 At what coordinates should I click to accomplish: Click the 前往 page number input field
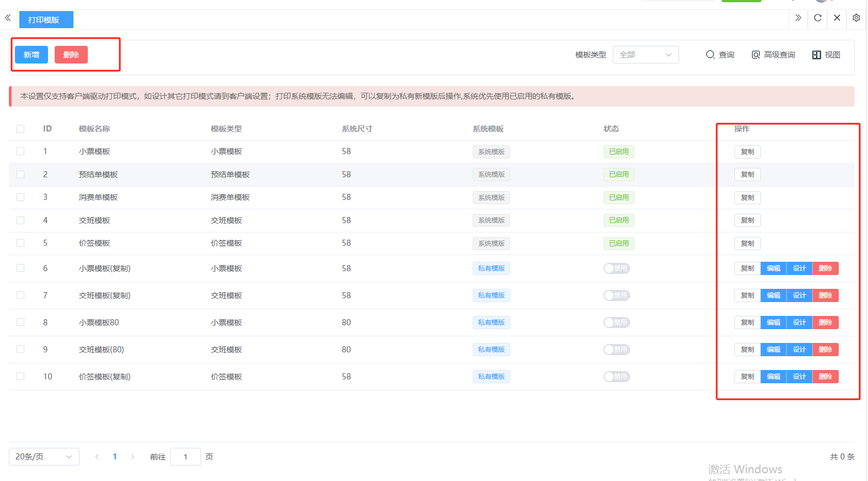[186, 457]
